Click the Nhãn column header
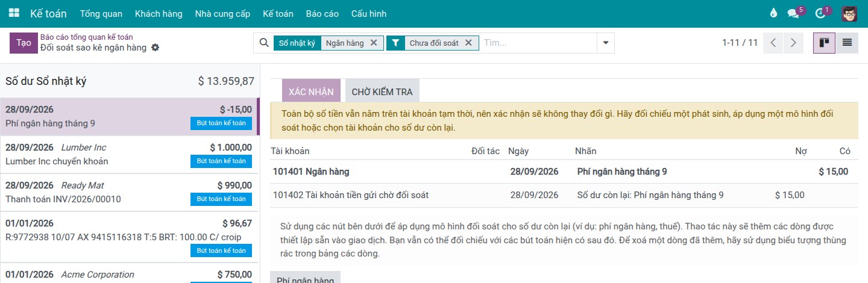Screen dimensions: 868x283 [586, 151]
